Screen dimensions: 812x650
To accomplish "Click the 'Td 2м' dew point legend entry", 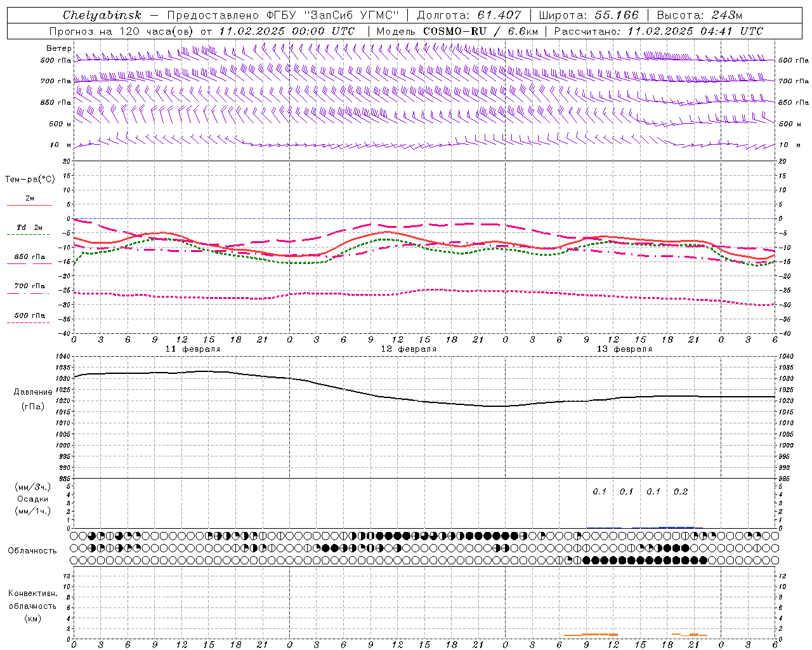I will click(x=30, y=227).
